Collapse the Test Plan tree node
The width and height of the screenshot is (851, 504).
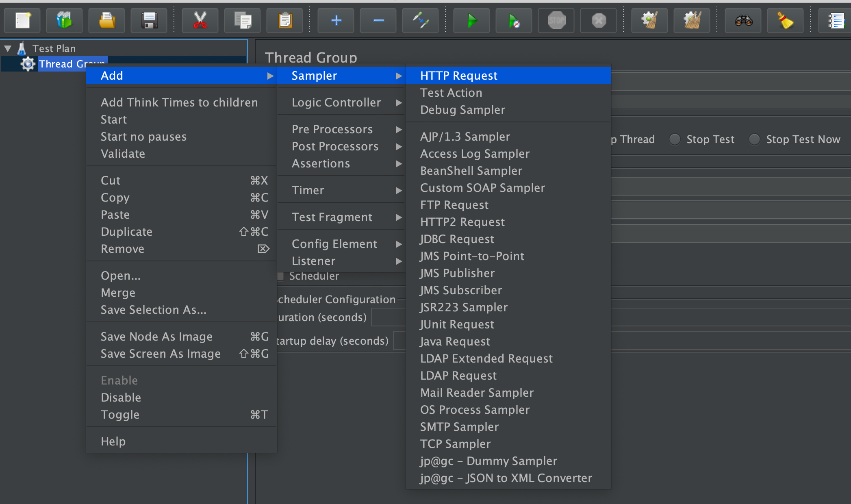coord(8,48)
